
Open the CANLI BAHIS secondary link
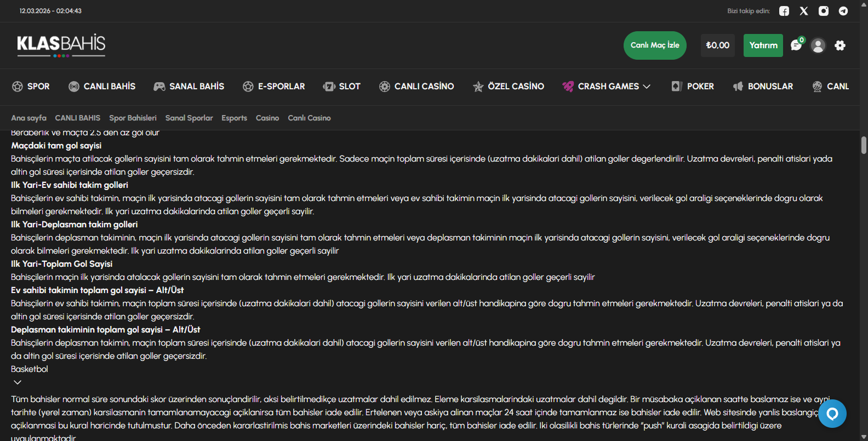click(78, 118)
